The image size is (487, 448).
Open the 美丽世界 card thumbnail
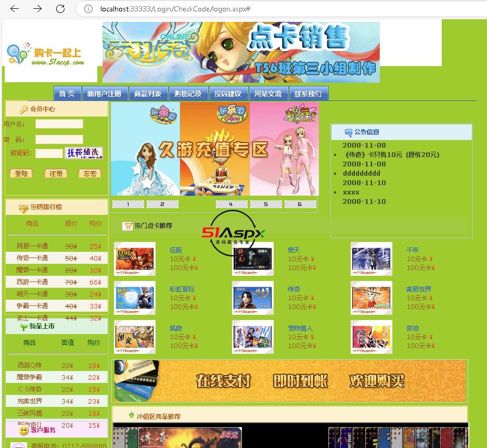coord(371,298)
